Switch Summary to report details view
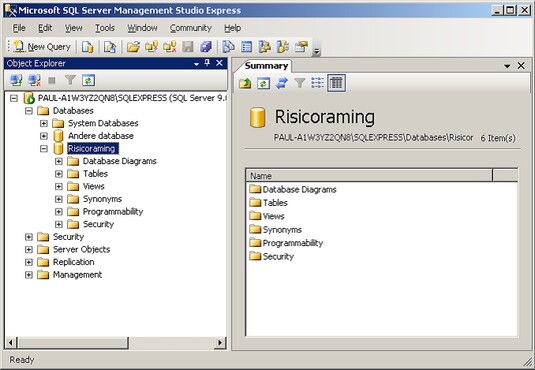 (x=336, y=83)
